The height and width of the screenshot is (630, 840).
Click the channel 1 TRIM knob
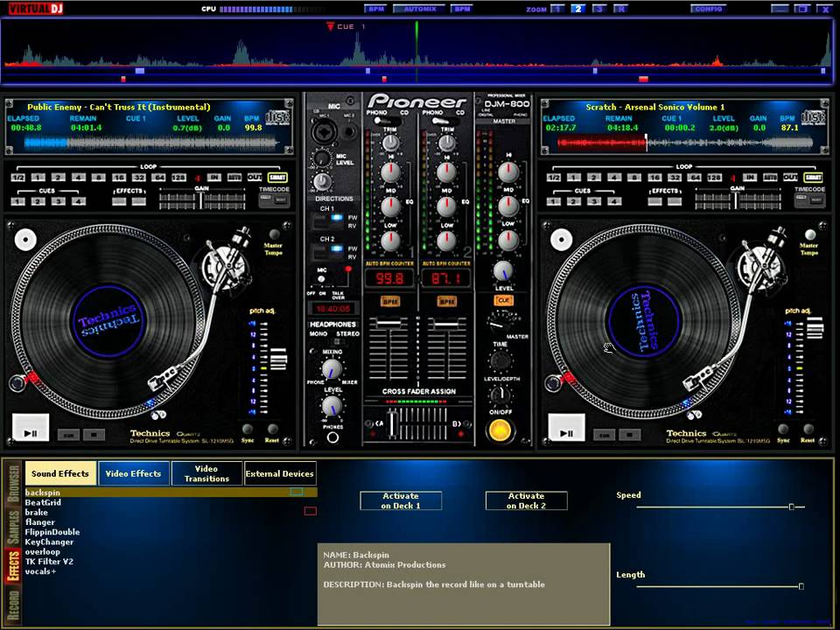[390, 143]
